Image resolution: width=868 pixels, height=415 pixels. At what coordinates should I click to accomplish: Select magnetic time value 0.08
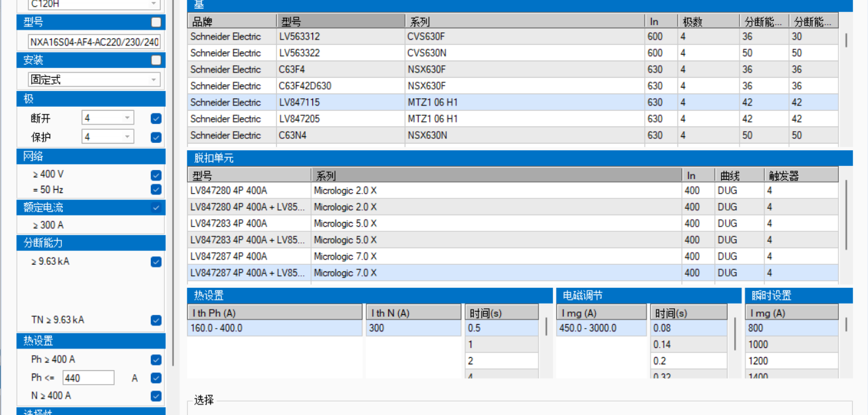pyautogui.click(x=689, y=328)
